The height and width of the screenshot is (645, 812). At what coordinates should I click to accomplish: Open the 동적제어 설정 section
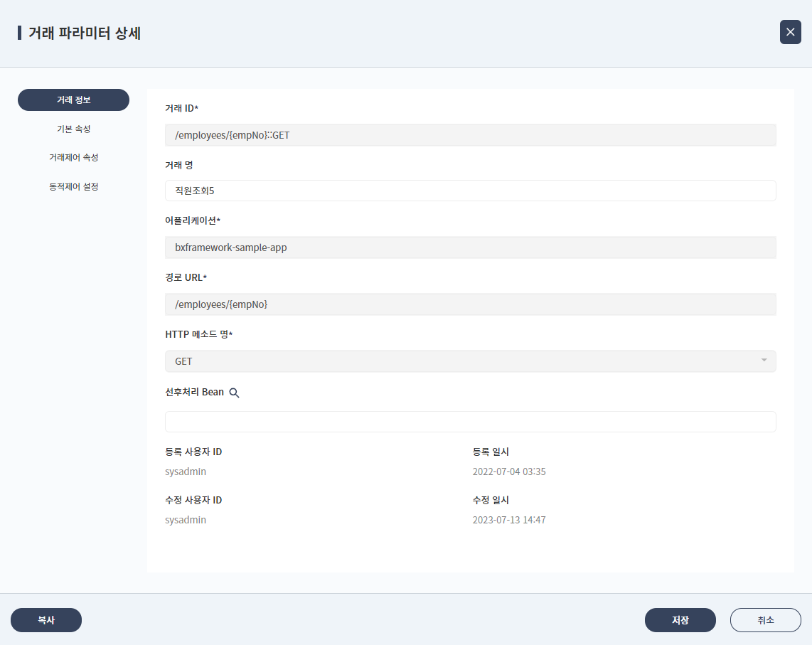[73, 186]
